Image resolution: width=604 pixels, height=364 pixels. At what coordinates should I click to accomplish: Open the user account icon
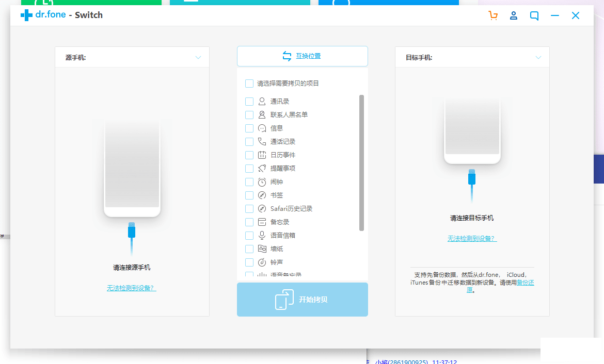pos(514,15)
